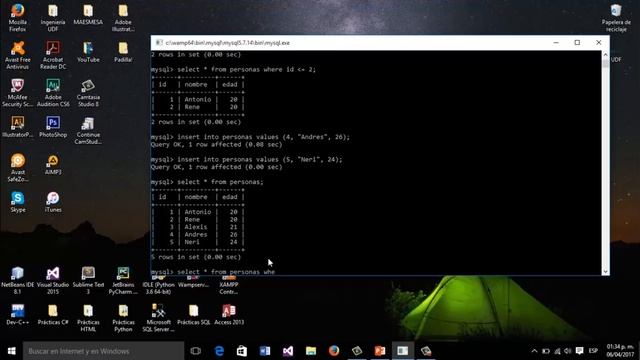
Task: Open the Padilla folder icon
Action: click(123, 52)
